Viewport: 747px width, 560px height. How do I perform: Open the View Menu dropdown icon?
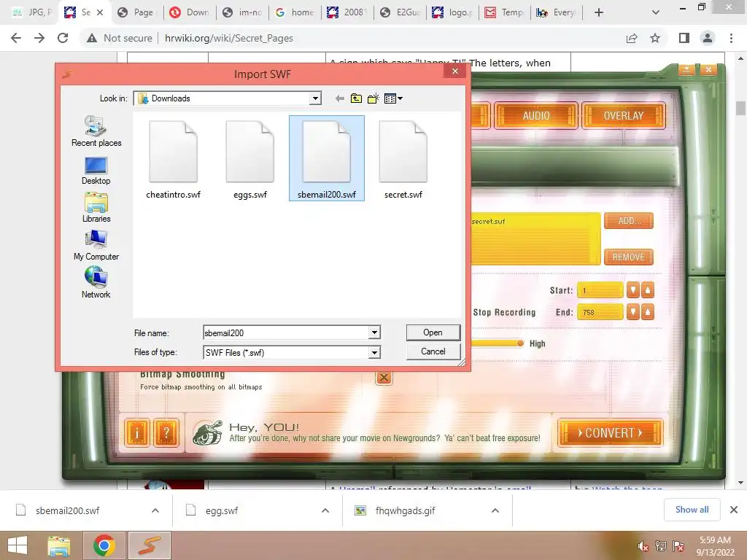(x=393, y=98)
